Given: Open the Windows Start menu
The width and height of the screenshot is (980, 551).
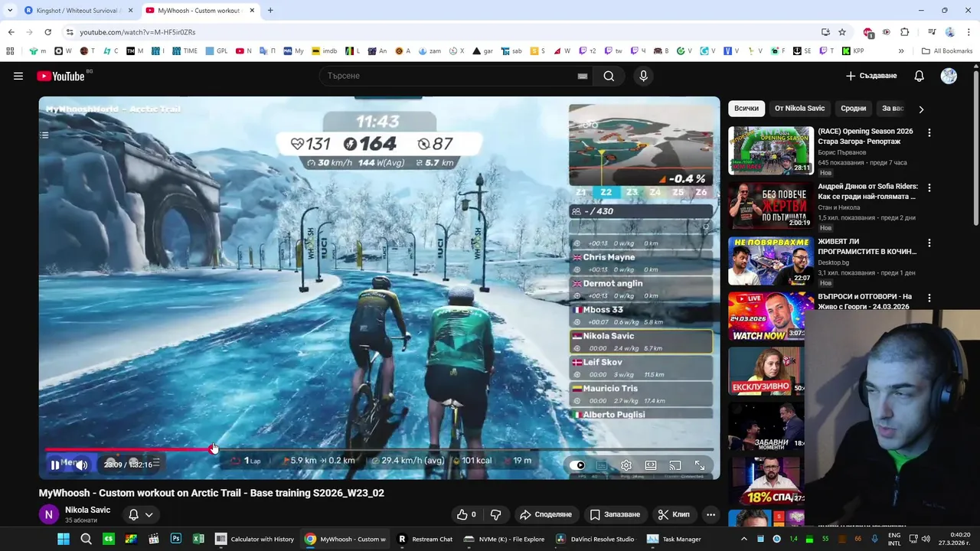Looking at the screenshot, I should click(64, 539).
